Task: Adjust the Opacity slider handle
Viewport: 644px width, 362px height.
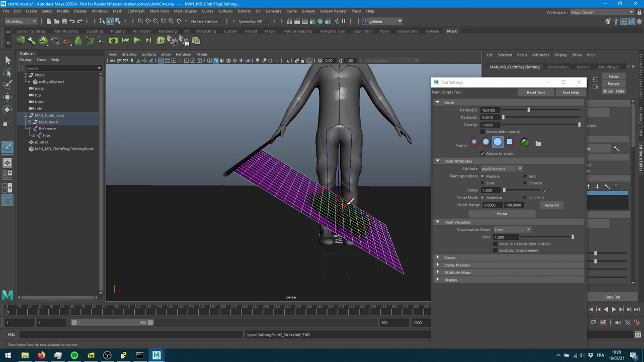Action: point(579,125)
